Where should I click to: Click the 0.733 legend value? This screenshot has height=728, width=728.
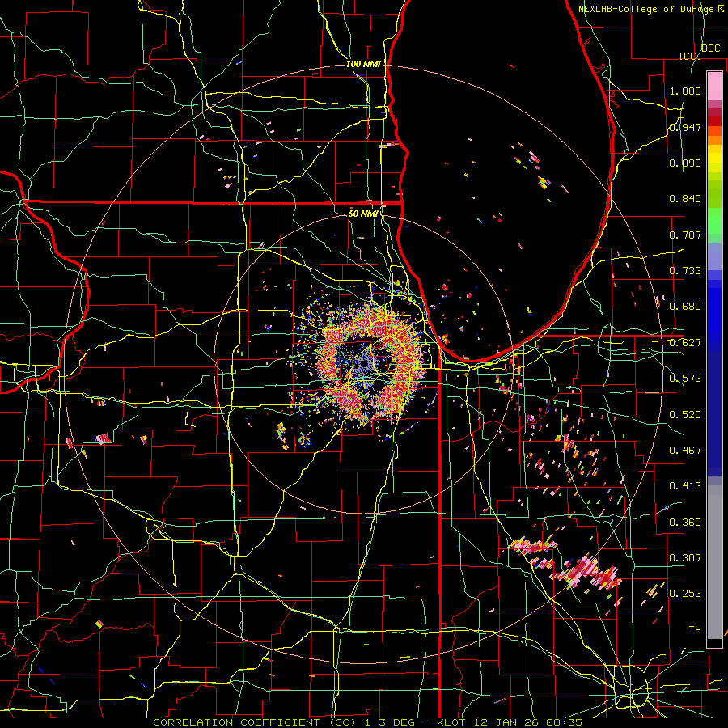[685, 271]
